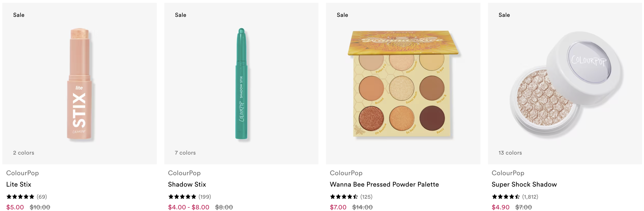Image resolution: width=644 pixels, height=211 pixels.
Task: Click the Wanna Bee palette star rating
Action: (x=344, y=197)
